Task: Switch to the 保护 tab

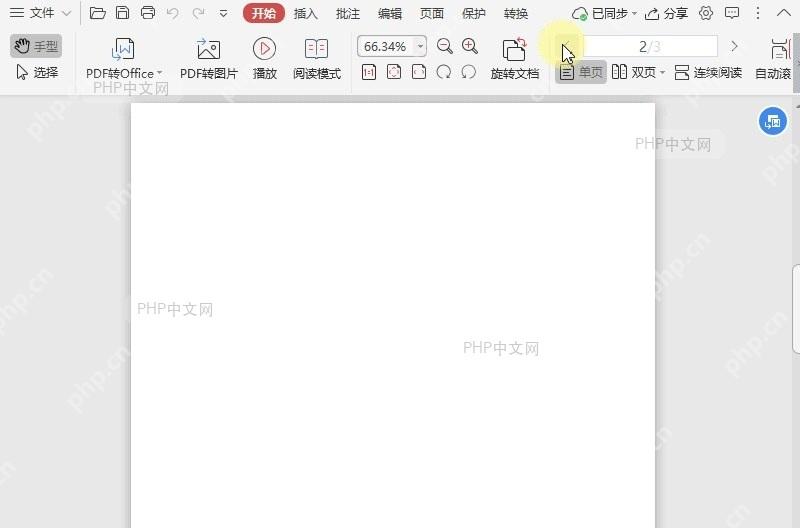Action: tap(473, 14)
